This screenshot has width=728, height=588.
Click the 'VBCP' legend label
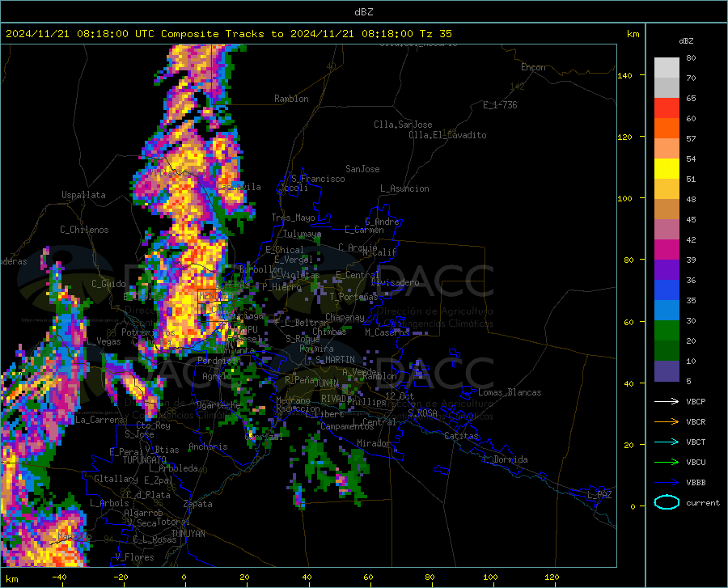pos(696,401)
